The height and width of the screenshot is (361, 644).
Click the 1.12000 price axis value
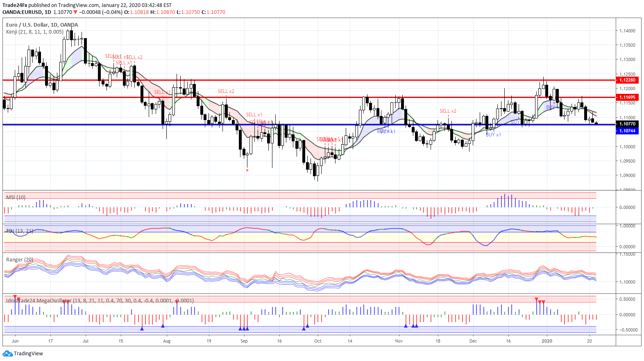click(627, 89)
